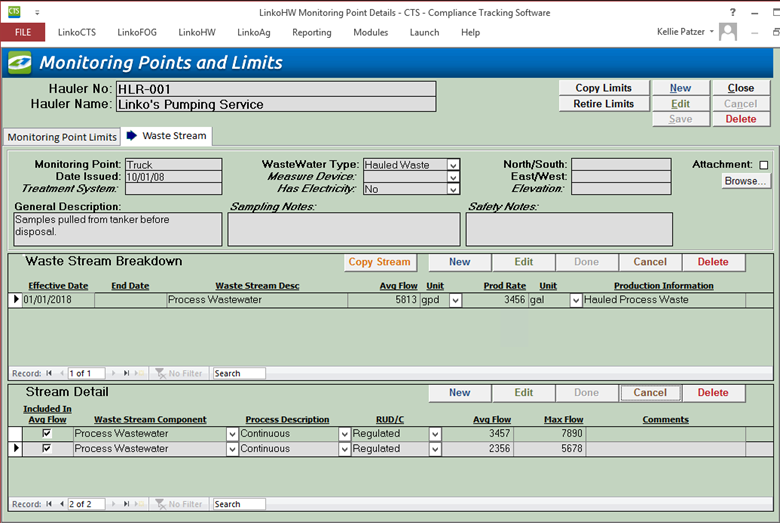Open the Kellie Patzer account dropdown
Image resolution: width=780 pixels, height=523 pixels.
point(711,32)
